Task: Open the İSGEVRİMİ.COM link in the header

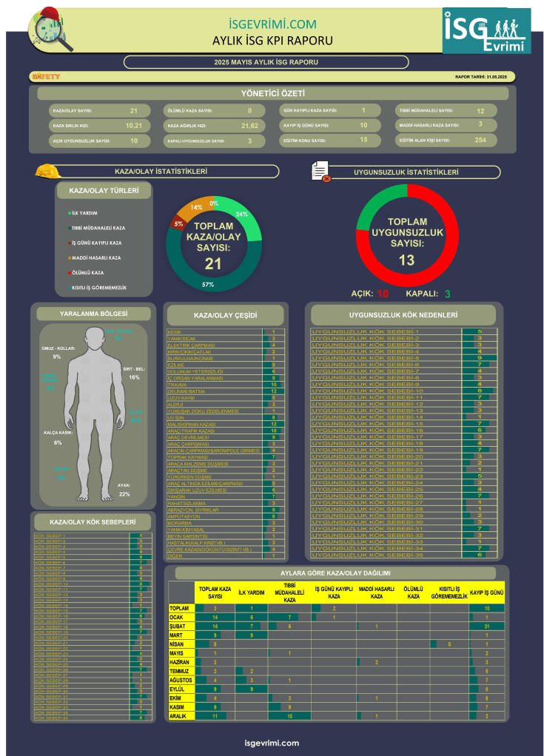Action: (x=272, y=26)
